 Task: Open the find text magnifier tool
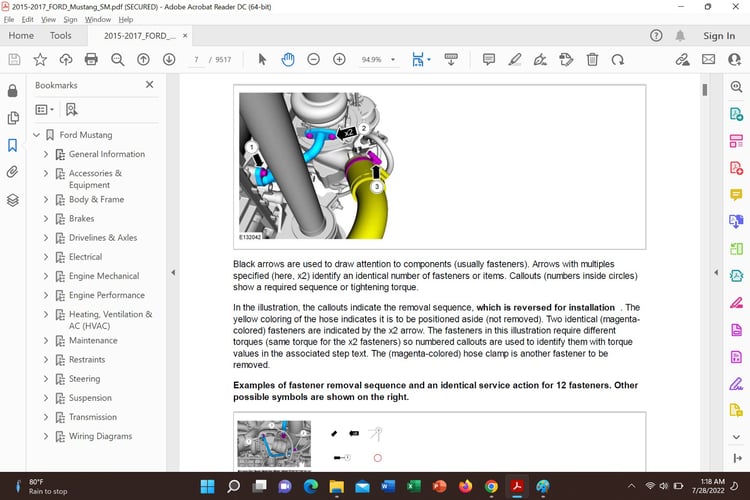[x=117, y=59]
